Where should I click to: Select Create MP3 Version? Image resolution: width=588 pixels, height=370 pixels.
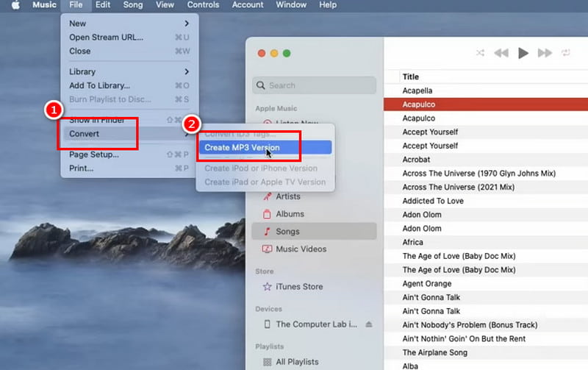265,147
